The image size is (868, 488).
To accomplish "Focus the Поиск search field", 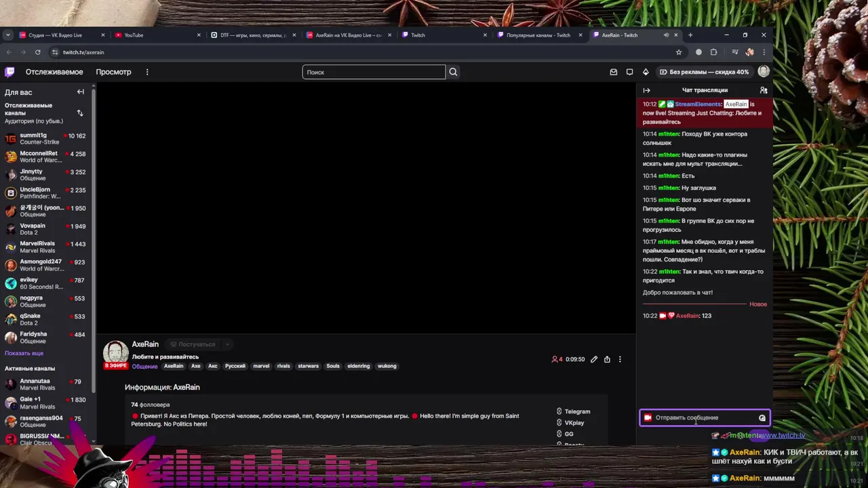I will click(x=374, y=72).
